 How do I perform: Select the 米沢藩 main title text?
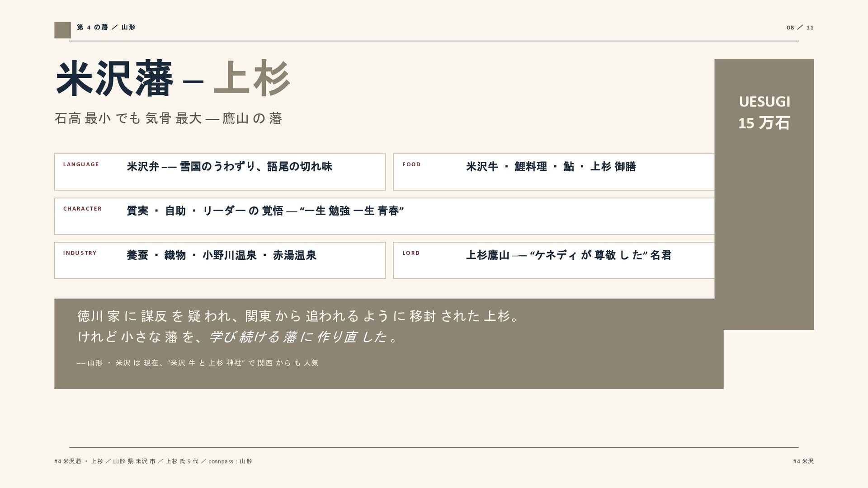(114, 80)
